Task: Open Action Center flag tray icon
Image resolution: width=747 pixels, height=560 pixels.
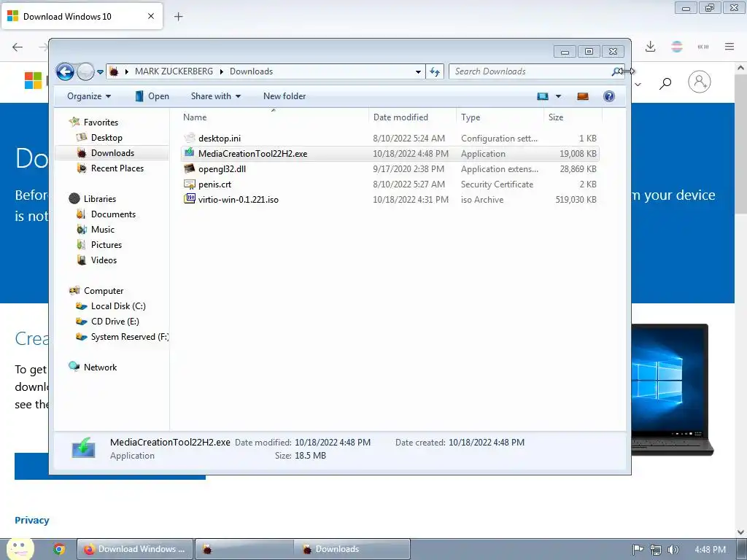Action: pos(638,550)
